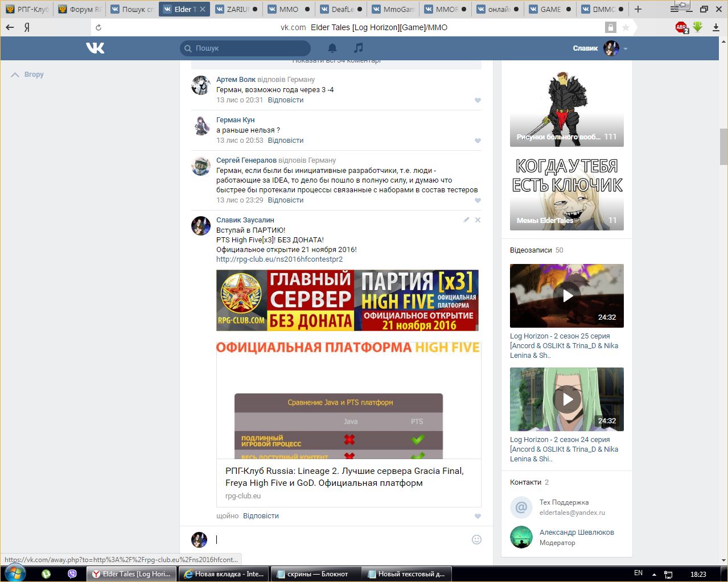Viewport: 728px width, 582px height.
Task: Open the notifications bell
Action: point(332,48)
